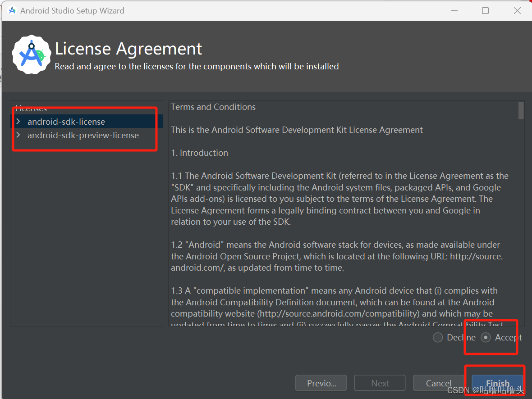Go back with the Previous button
The height and width of the screenshot is (399, 532).
click(x=321, y=383)
